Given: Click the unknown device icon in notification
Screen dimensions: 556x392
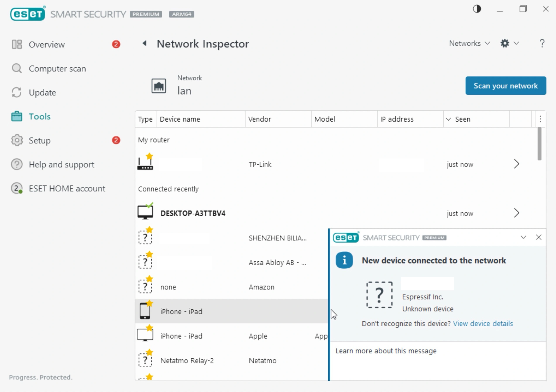Looking at the screenshot, I should (x=379, y=295).
